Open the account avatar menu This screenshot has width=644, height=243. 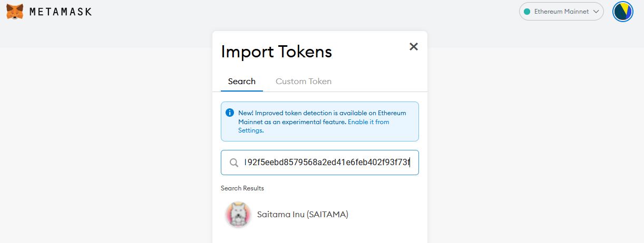click(x=622, y=12)
